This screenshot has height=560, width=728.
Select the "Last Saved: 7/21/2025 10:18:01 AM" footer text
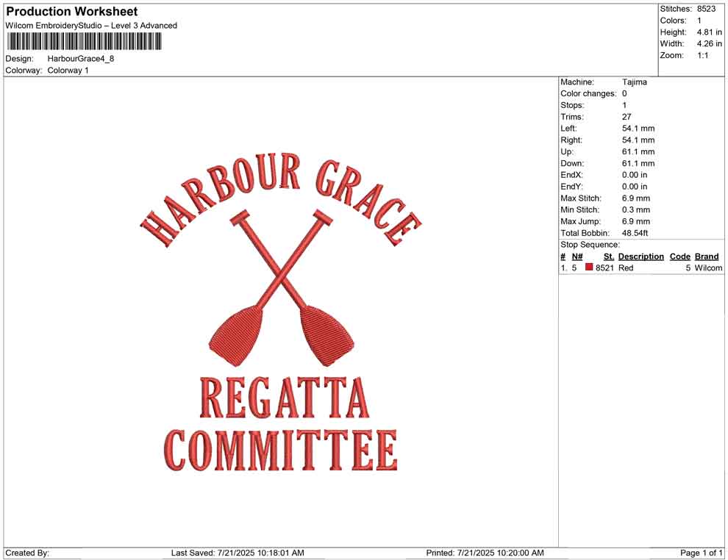[x=238, y=553]
